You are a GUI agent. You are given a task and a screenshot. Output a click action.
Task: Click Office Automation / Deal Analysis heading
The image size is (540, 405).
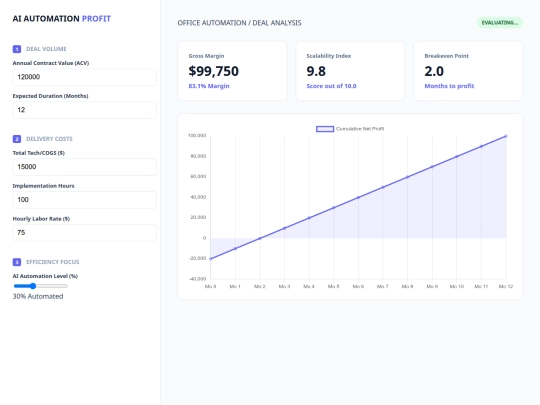(x=239, y=23)
